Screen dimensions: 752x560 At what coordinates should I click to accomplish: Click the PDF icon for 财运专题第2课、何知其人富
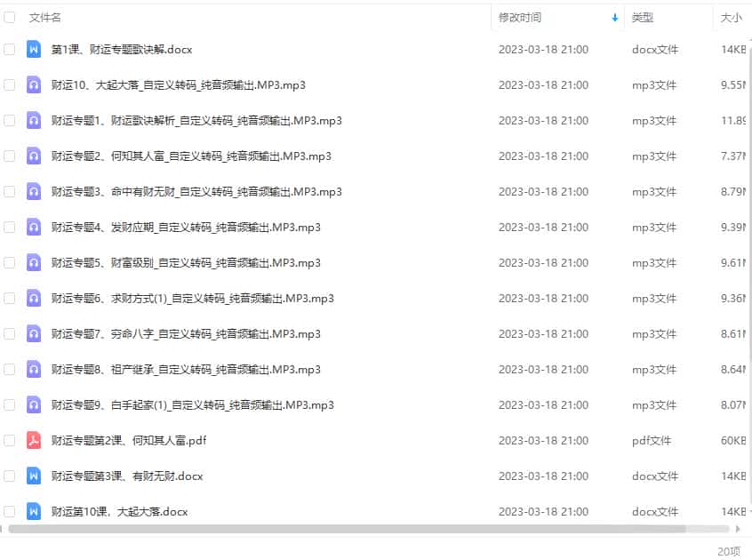pos(34,440)
